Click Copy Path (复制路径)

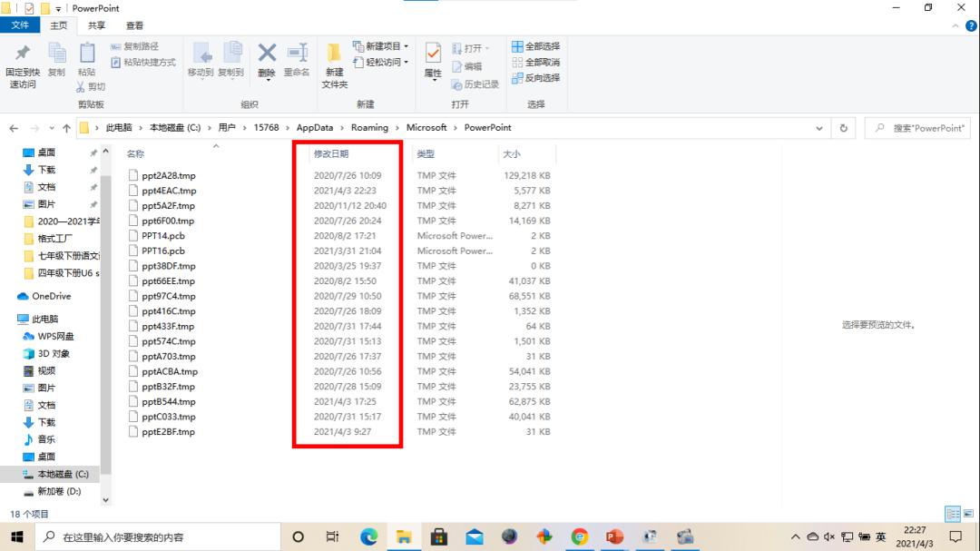point(134,46)
